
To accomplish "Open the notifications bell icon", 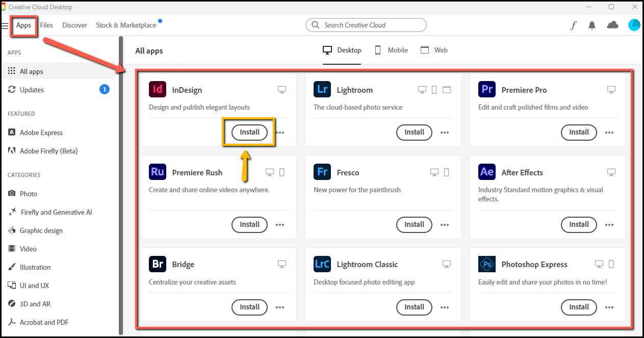I will (592, 25).
